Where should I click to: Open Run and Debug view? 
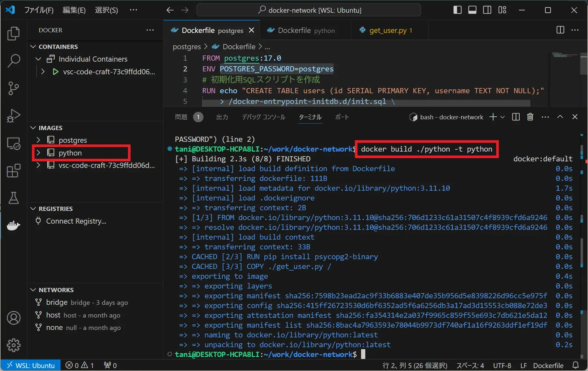click(13, 115)
